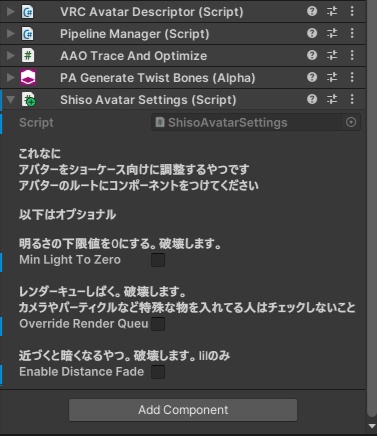Open help for Shiso Avatar Settings
Image resolution: width=377 pixels, height=436 pixels.
click(312, 99)
